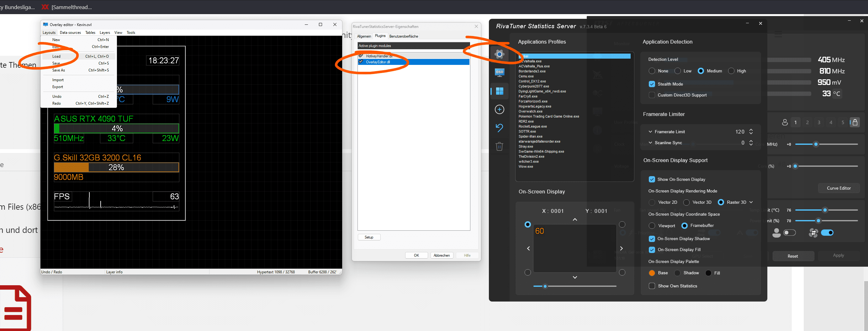This screenshot has height=331, width=868.
Task: Click the Apply button in Afterburner
Action: click(838, 255)
